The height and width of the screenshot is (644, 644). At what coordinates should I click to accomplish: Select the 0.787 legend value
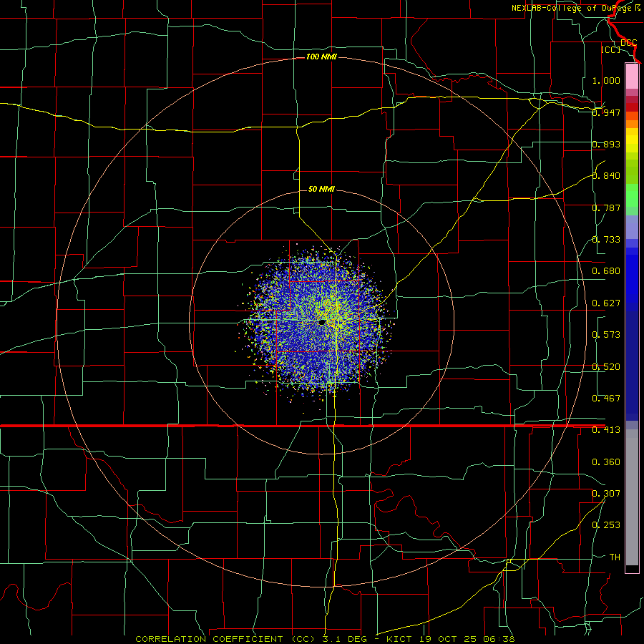point(606,208)
